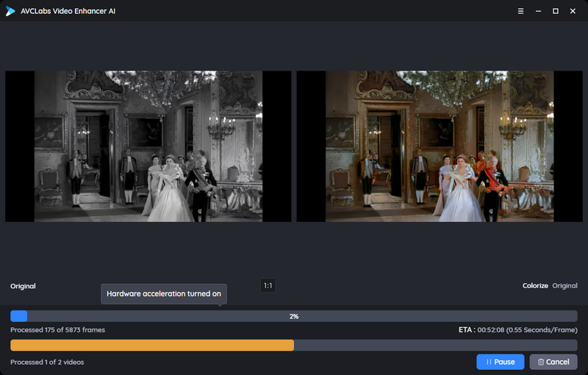Viewport: 588px width, 375px height.
Task: Click the 'Hardware acceleration turned on' tooltip
Action: coord(164,294)
